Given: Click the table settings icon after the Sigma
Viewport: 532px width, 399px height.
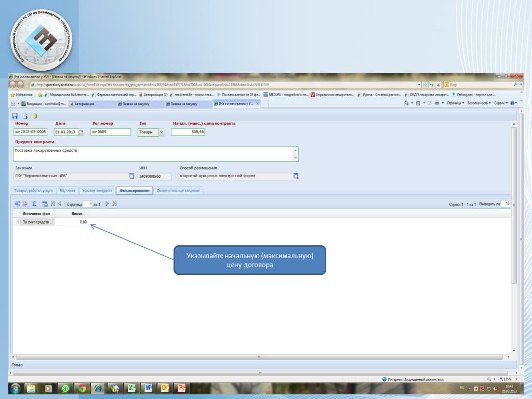Looking at the screenshot, I should coord(45,204).
